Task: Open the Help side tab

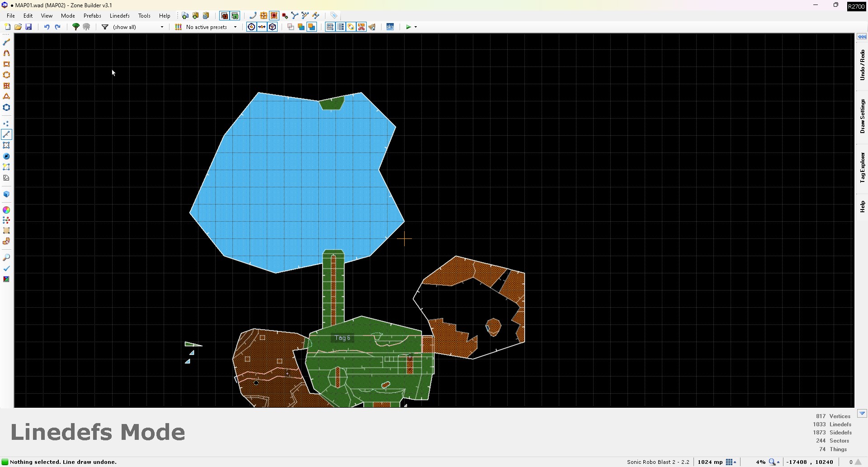Action: 862,207
